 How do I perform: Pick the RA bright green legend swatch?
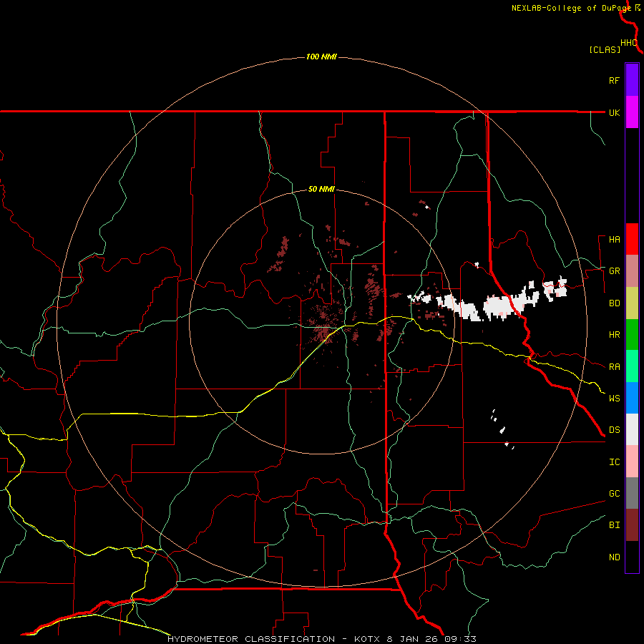coord(632,366)
